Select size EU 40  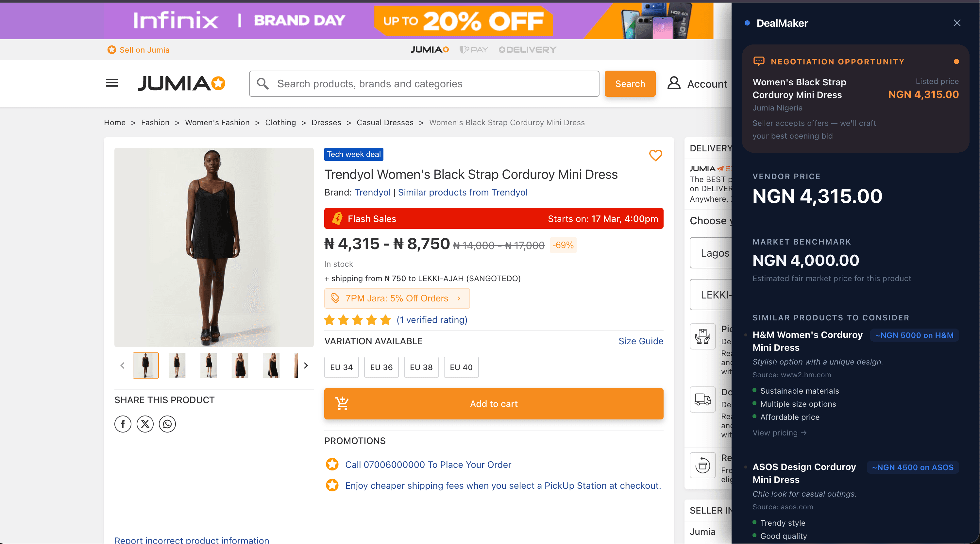(461, 367)
